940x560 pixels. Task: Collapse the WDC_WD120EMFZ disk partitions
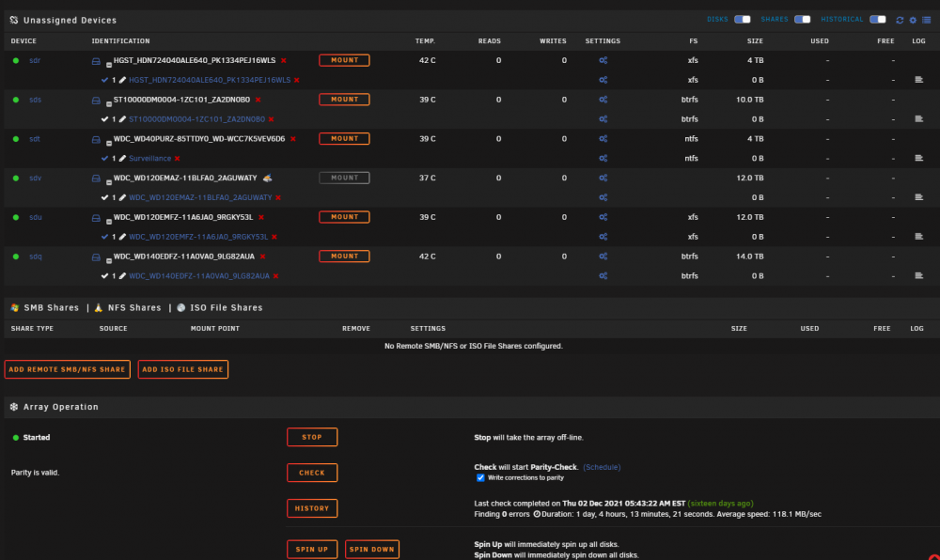(108, 221)
